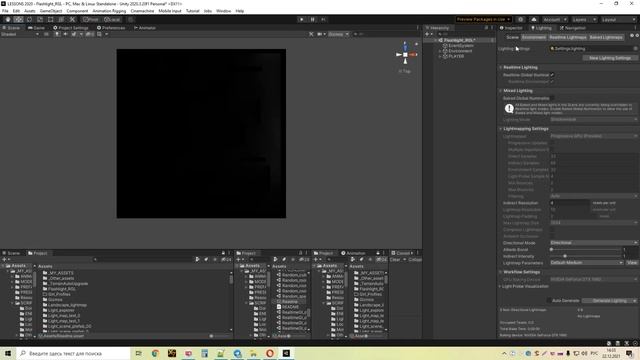This screenshot has width=640, height=360.
Task: Switch to the Animator tab
Action: 144,28
